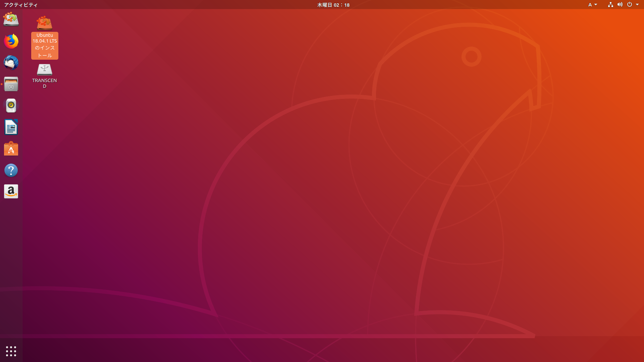The height and width of the screenshot is (362, 644).
Task: Open LibreOffice Writer from the dock
Action: (11, 127)
